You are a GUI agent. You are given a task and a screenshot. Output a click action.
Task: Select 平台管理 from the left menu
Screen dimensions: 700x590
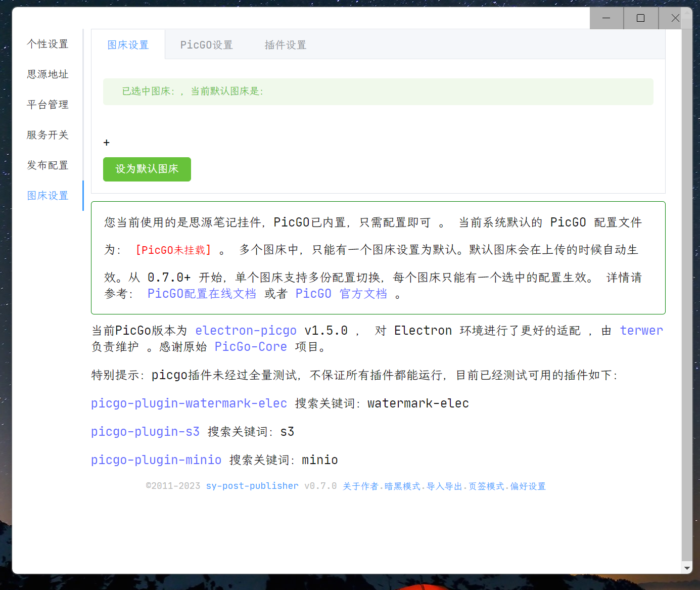coord(48,105)
